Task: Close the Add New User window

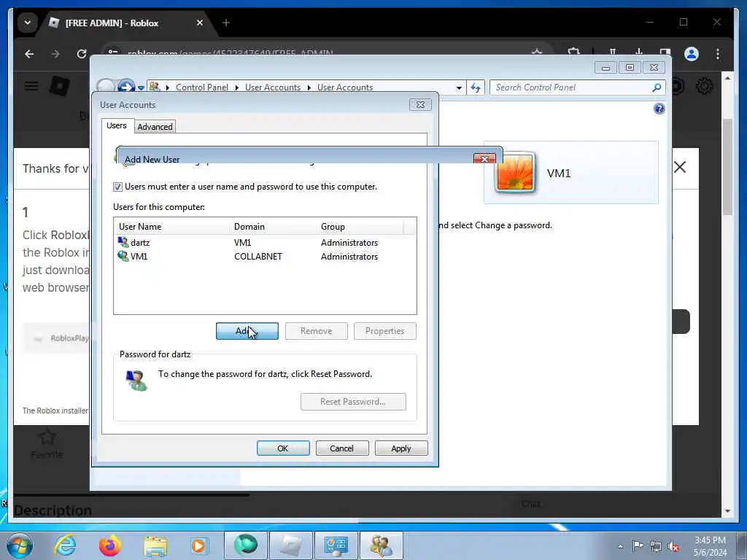Action: 484,159
